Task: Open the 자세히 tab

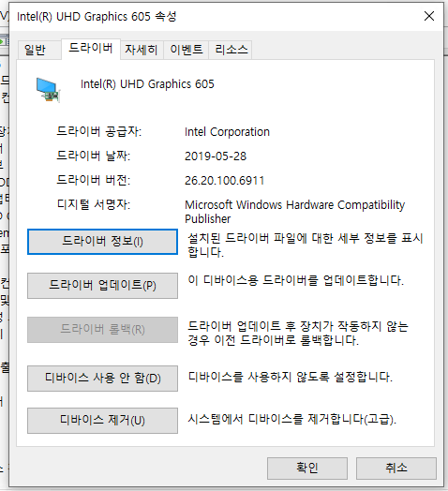Action: (142, 50)
